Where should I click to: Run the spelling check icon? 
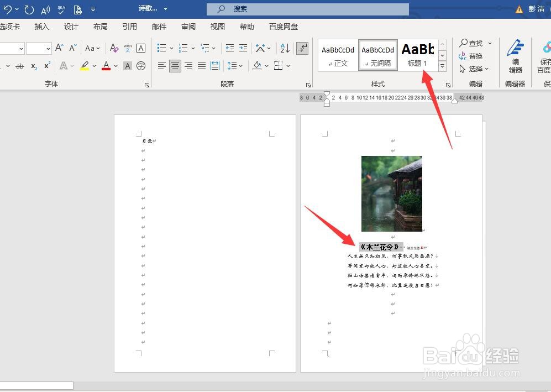[x=61, y=9]
